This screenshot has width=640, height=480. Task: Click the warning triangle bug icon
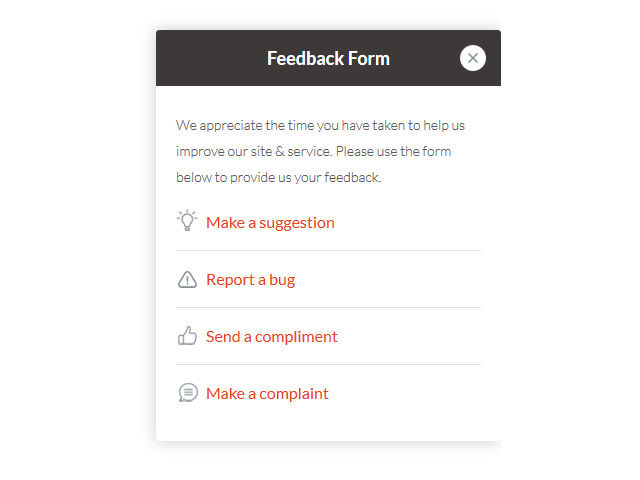coord(187,280)
